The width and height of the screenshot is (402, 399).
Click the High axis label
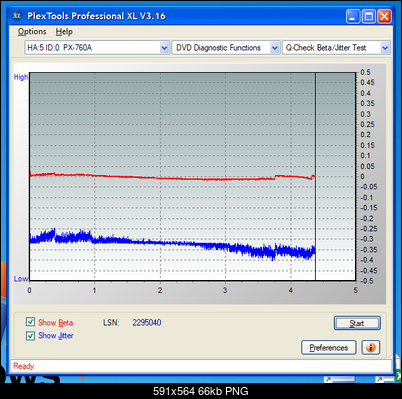pos(21,77)
